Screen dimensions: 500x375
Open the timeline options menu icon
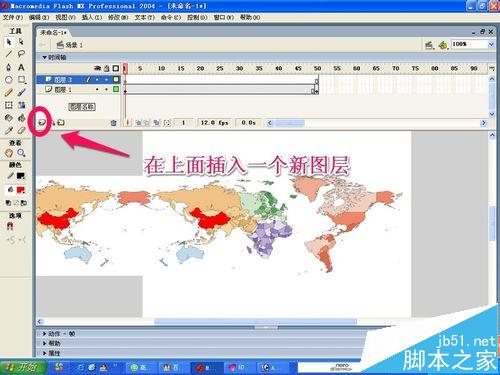tap(491, 68)
